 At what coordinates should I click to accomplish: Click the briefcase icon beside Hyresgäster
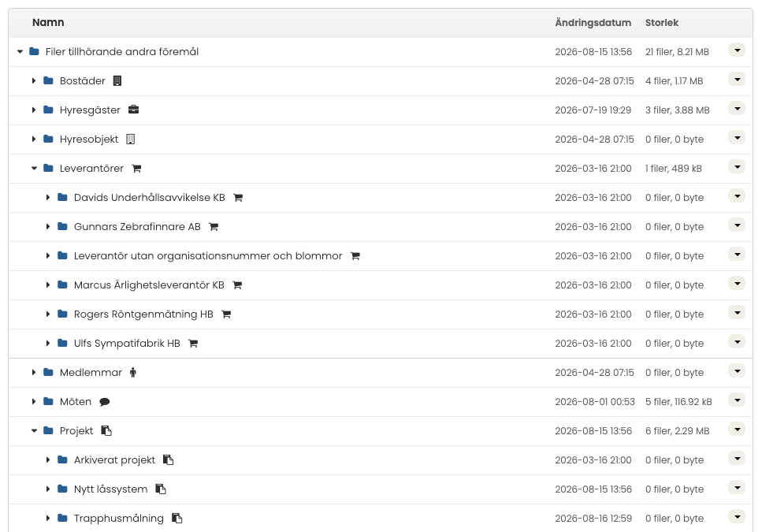[134, 110]
